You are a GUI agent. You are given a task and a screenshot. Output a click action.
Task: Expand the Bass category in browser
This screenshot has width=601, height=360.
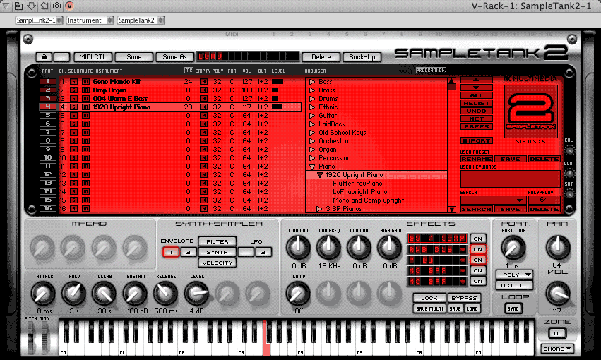[312, 82]
